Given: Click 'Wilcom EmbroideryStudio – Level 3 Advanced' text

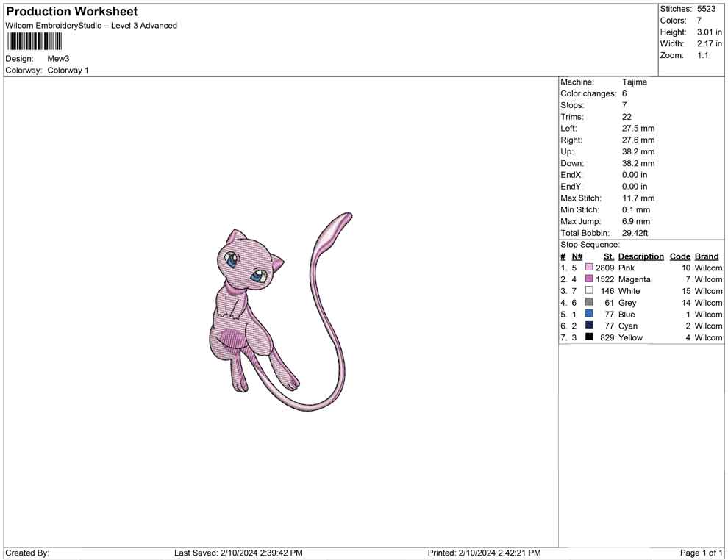Looking at the screenshot, I should [x=91, y=26].
